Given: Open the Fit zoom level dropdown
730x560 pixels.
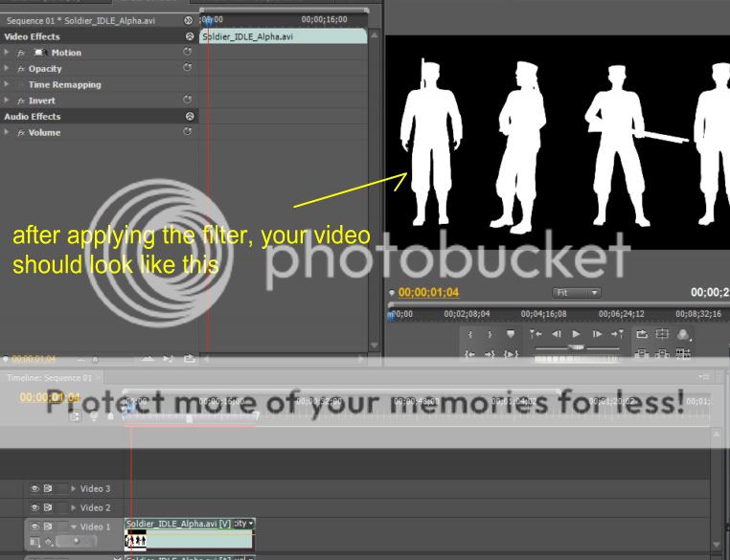Looking at the screenshot, I should click(577, 292).
